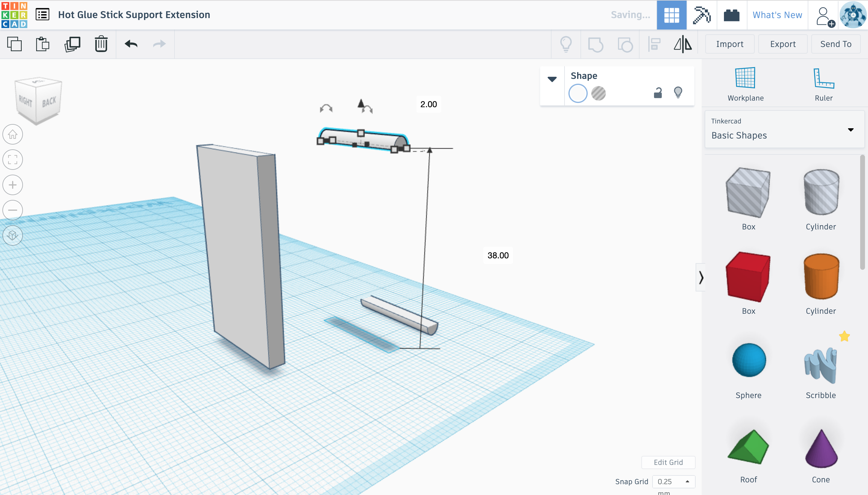Open the What's New link

coord(777,15)
